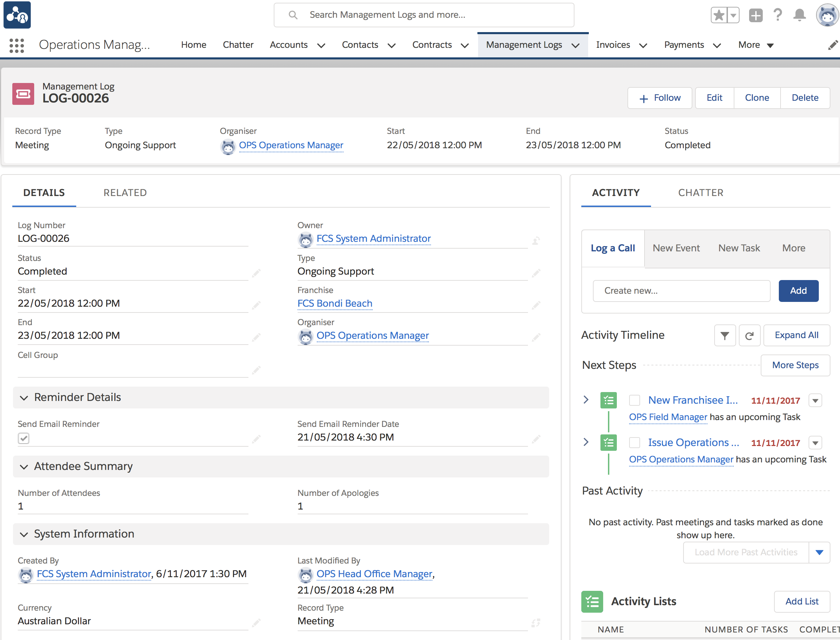Image resolution: width=840 pixels, height=640 pixels.
Task: Open the Contacts tab dropdown chevron
Action: pos(391,45)
